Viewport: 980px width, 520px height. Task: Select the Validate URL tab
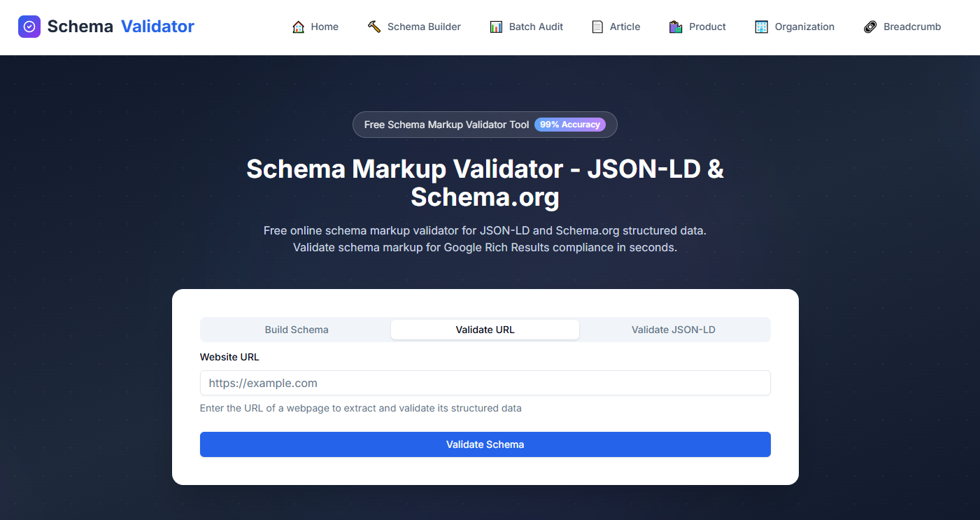click(485, 329)
